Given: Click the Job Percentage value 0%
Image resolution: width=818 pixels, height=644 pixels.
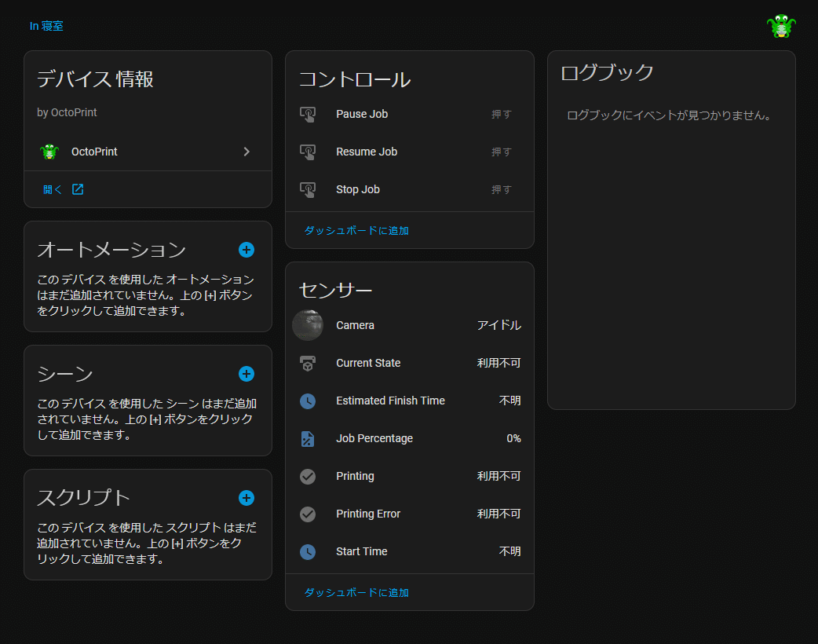Looking at the screenshot, I should tap(514, 438).
